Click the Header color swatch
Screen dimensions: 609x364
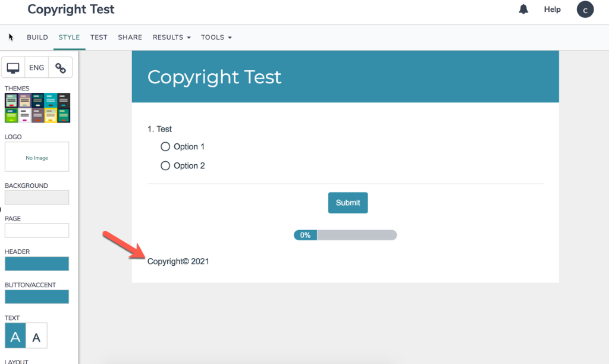[37, 263]
